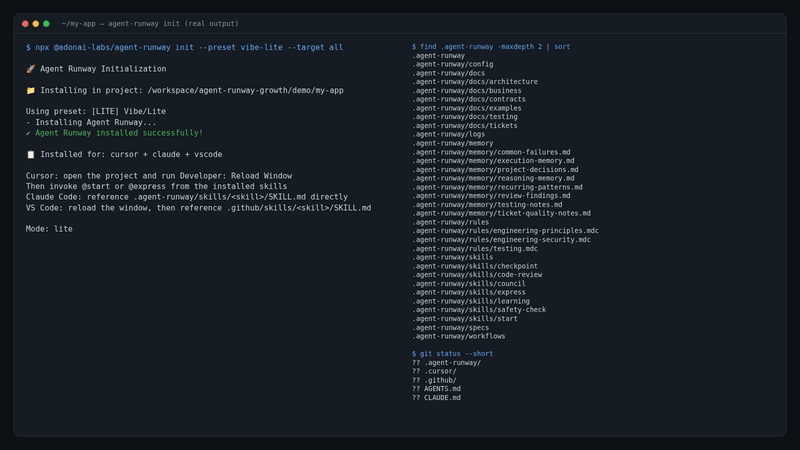Click the terminal title '~/my-app — agent-runway init'

coord(150,23)
